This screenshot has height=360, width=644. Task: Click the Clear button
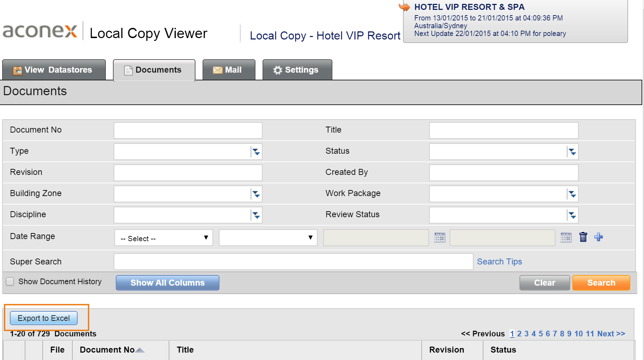544,283
